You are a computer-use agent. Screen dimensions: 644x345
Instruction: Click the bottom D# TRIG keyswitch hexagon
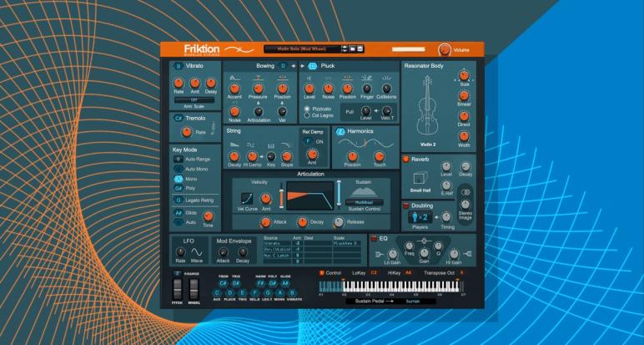236,283
